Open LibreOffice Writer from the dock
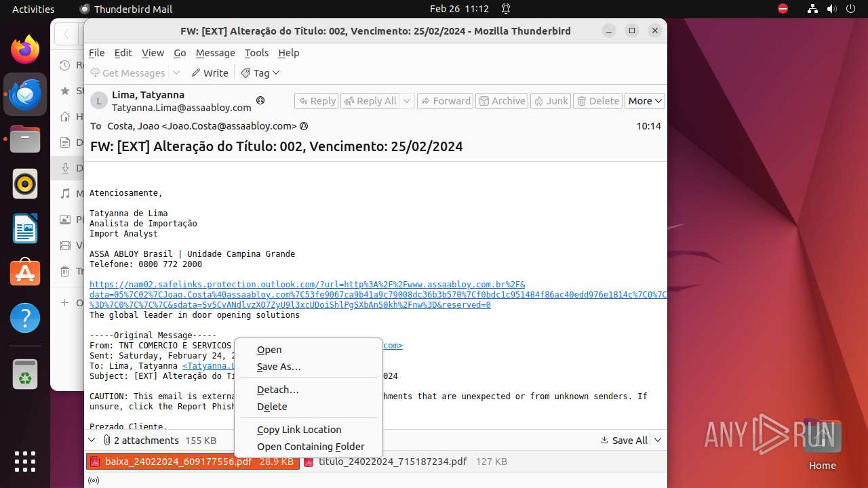 click(x=25, y=228)
